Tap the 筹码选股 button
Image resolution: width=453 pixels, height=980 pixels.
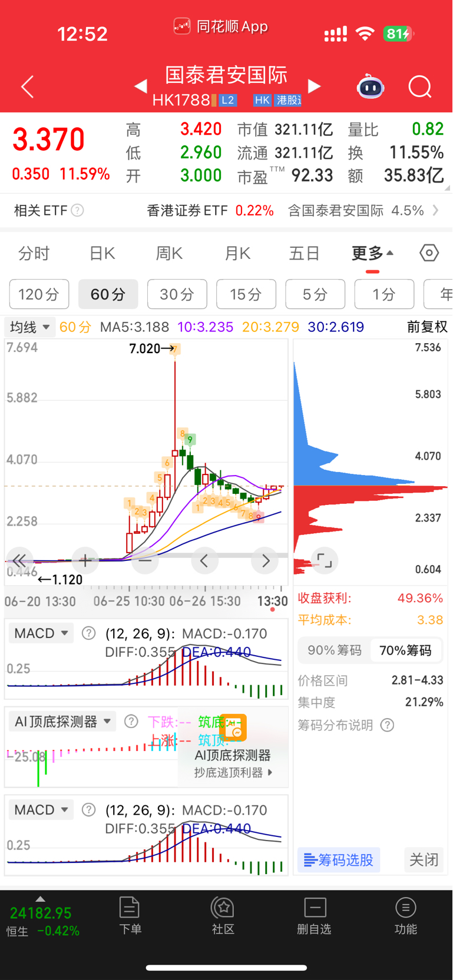339,860
